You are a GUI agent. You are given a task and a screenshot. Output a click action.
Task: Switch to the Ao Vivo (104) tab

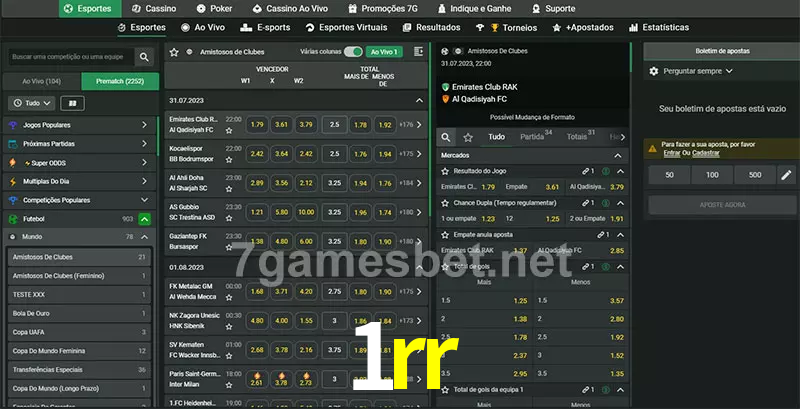41,81
